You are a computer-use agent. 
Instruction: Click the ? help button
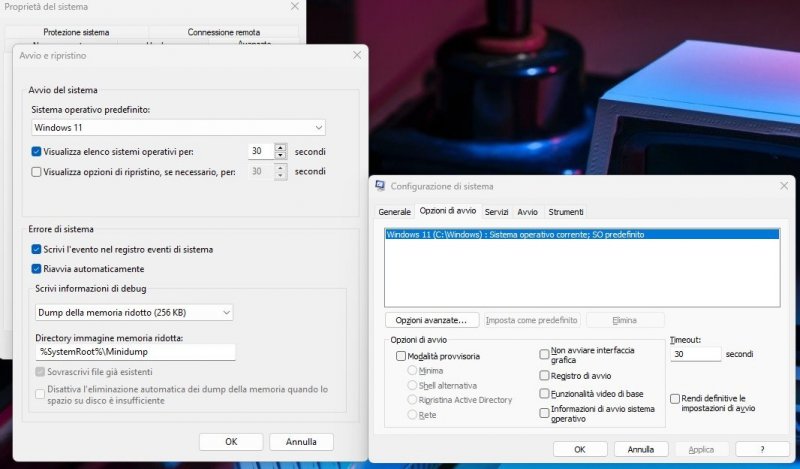click(762, 450)
